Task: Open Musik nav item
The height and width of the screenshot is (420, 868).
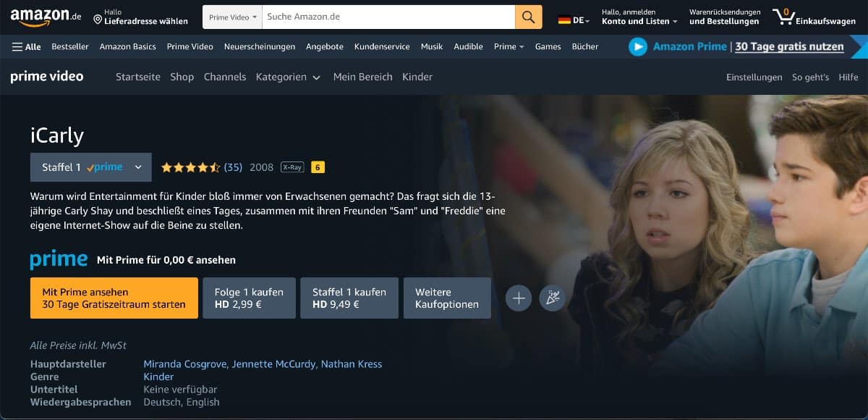Action: (x=432, y=46)
